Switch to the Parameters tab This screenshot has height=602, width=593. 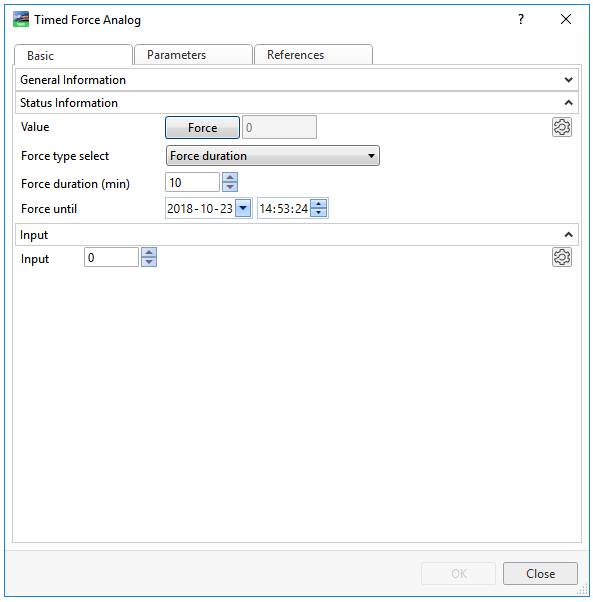(x=193, y=55)
